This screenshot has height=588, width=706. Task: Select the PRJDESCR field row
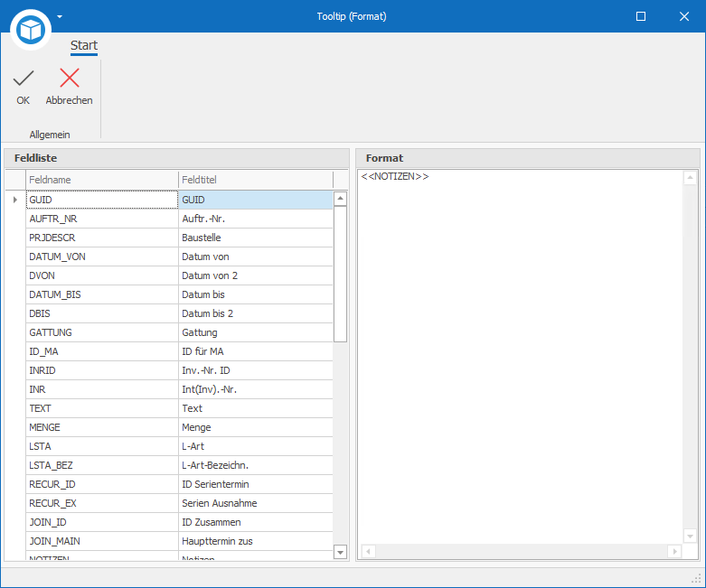pos(102,238)
